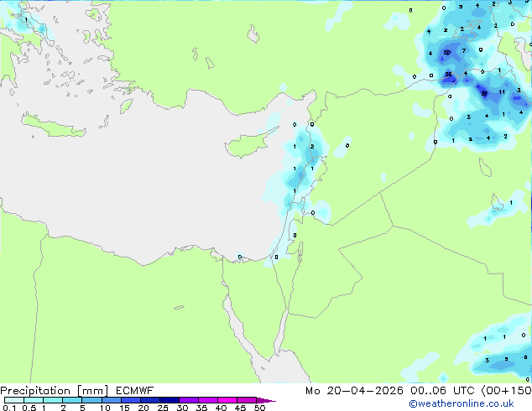
Task: Click the legend label '25'
Action: coord(163,408)
